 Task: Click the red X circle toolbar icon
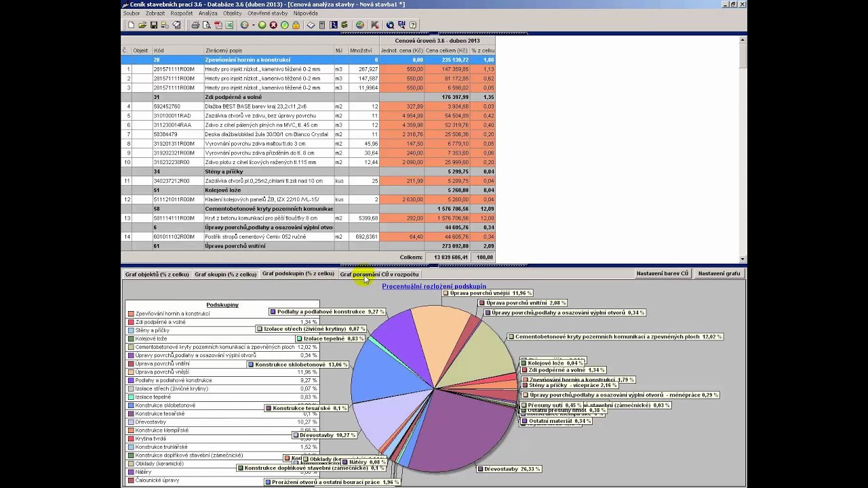[x=273, y=25]
